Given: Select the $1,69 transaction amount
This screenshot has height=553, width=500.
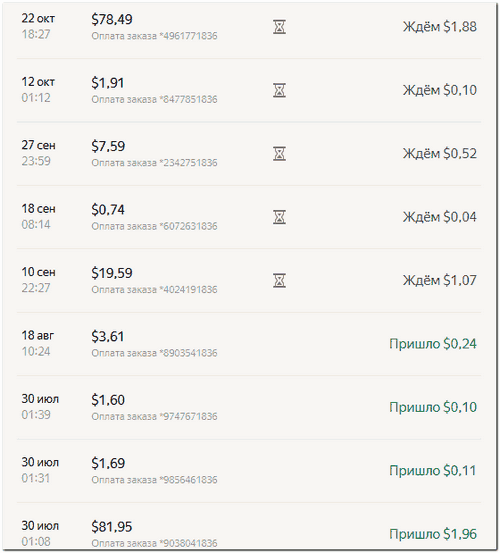Looking at the screenshot, I should tap(108, 463).
